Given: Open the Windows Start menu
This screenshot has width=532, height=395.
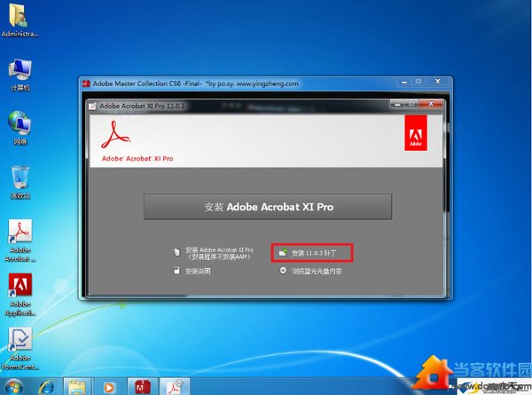Looking at the screenshot, I should pyautogui.click(x=14, y=387).
